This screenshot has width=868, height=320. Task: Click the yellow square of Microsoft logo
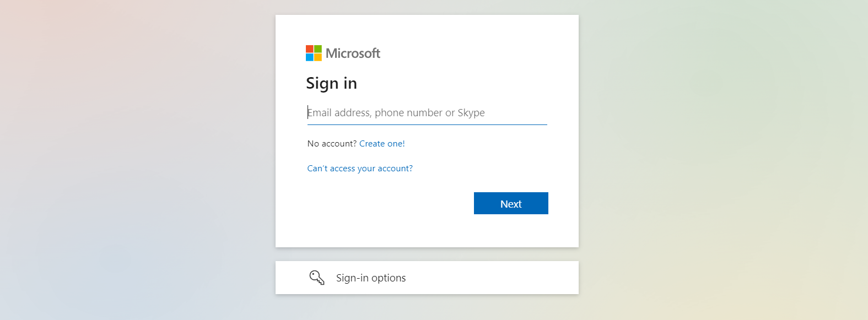(318, 57)
